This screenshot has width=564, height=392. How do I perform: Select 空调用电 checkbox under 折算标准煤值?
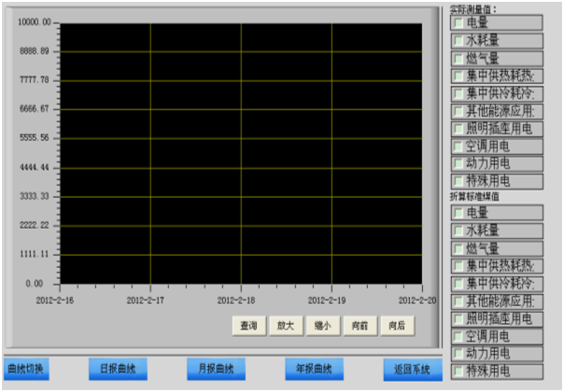(x=458, y=336)
